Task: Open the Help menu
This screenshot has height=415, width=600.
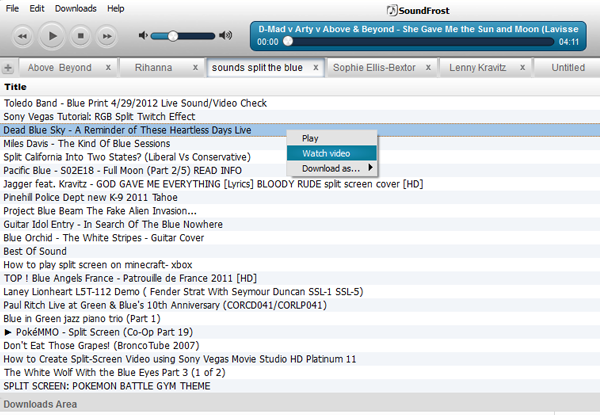Action: [116, 8]
